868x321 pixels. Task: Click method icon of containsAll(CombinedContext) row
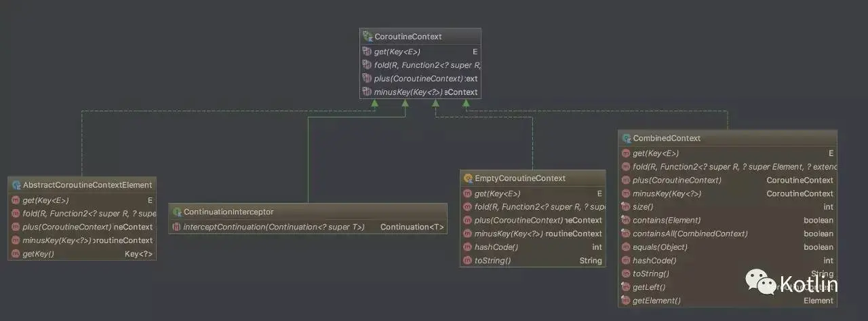pos(627,233)
